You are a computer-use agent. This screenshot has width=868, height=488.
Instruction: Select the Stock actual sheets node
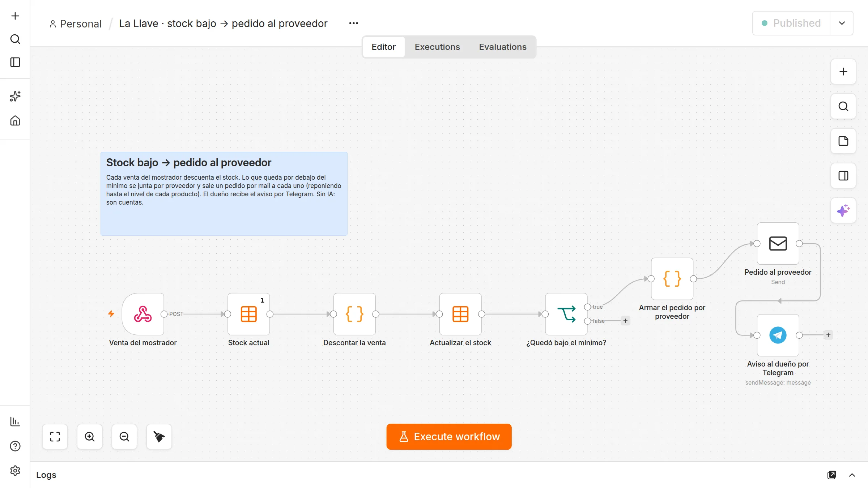pyautogui.click(x=248, y=314)
